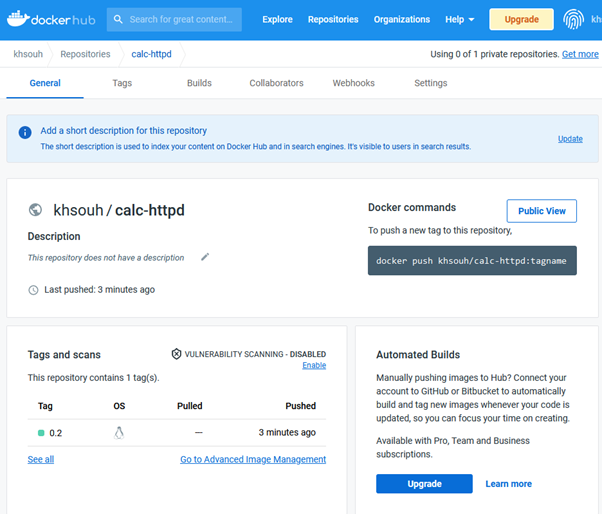Switch to the Collaborators tab
602x514 pixels.
pyautogui.click(x=276, y=83)
